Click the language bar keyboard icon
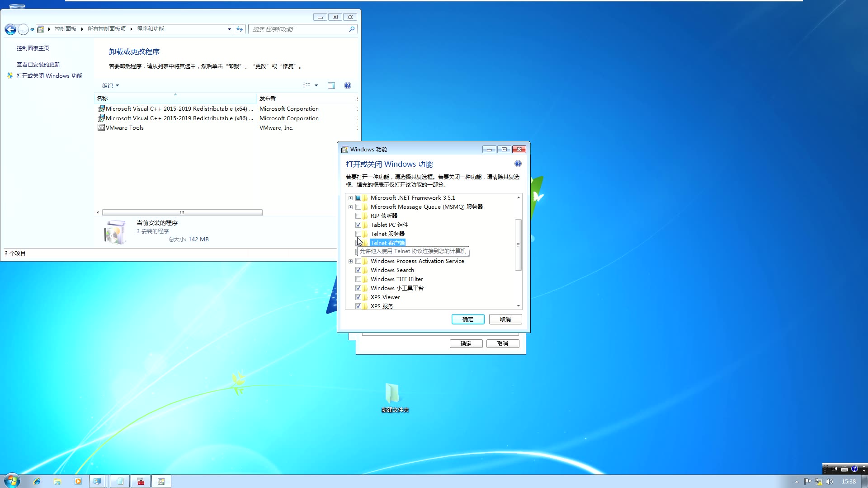Image resolution: width=868 pixels, height=488 pixels. point(844,469)
